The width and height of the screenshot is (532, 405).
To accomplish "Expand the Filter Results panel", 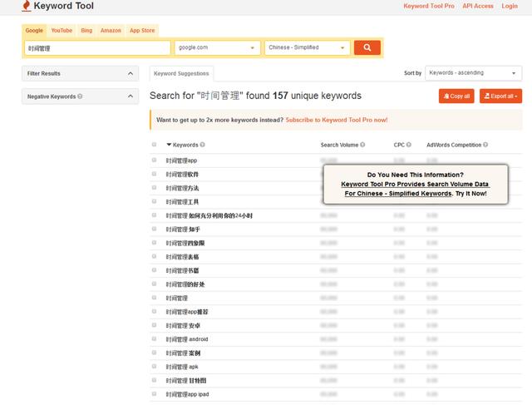I will coord(80,73).
